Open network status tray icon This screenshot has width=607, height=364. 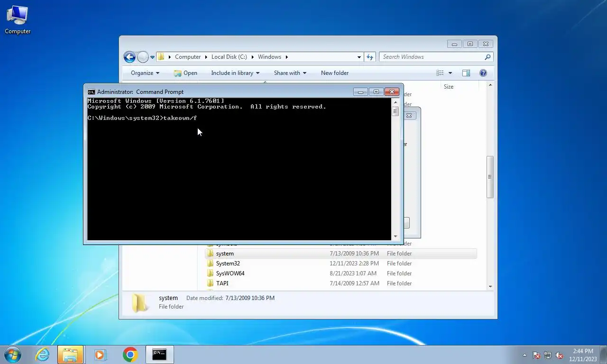tap(548, 355)
